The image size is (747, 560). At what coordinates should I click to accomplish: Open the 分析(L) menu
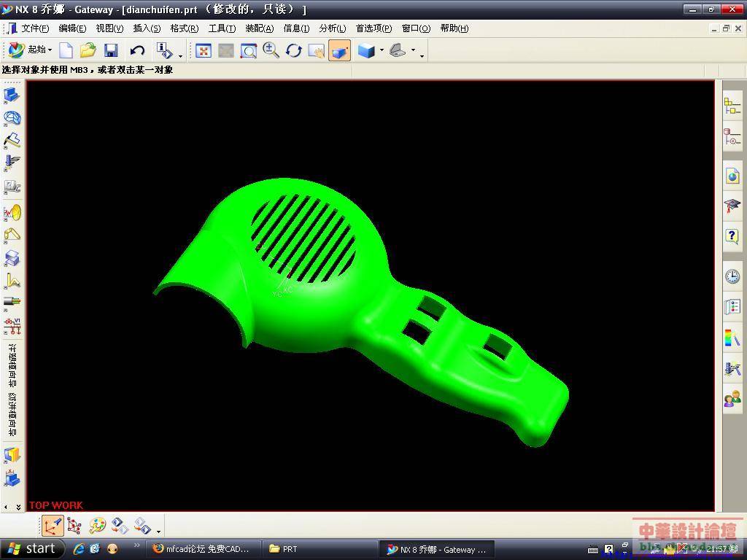click(332, 28)
